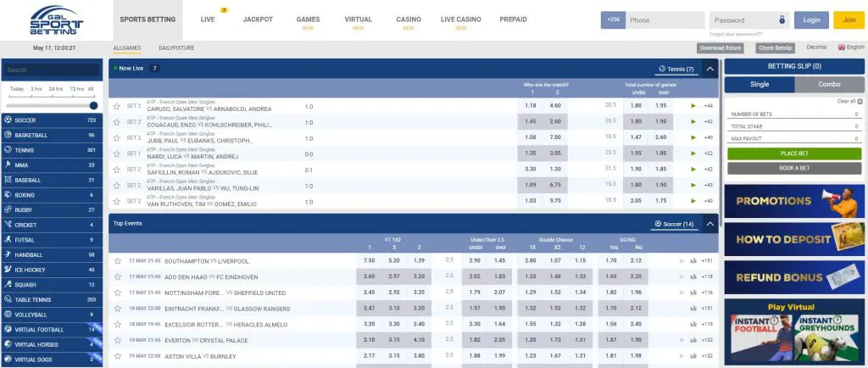Pick odds 1.39 for Liverpool win
The height and width of the screenshot is (368, 868).
coord(419,260)
